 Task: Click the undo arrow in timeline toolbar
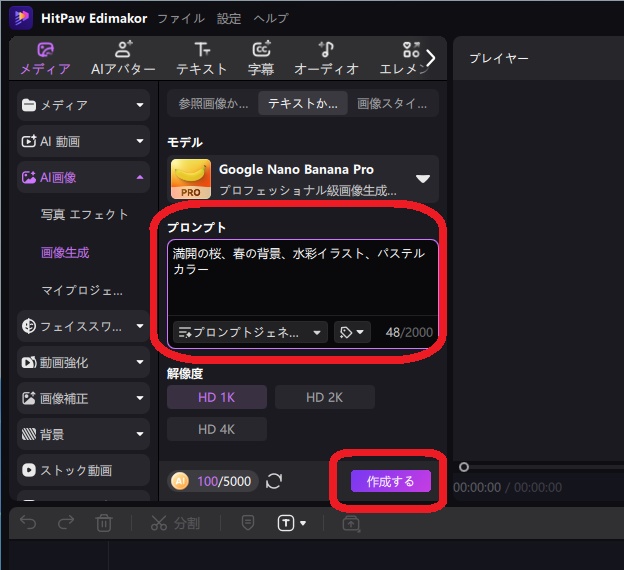click(28, 522)
